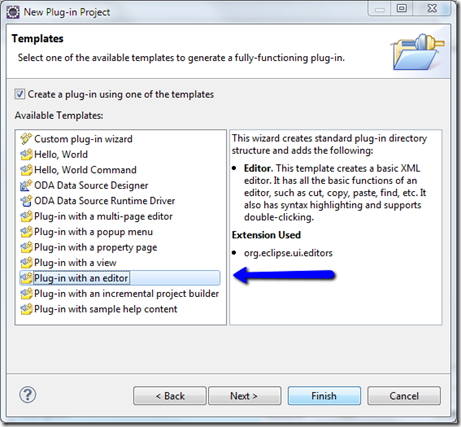Go back with the < Back button
This screenshot has width=461, height=427.
pos(170,396)
